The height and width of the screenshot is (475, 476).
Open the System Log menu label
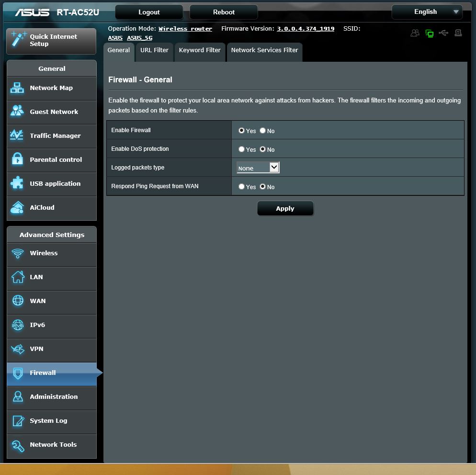[48, 421]
